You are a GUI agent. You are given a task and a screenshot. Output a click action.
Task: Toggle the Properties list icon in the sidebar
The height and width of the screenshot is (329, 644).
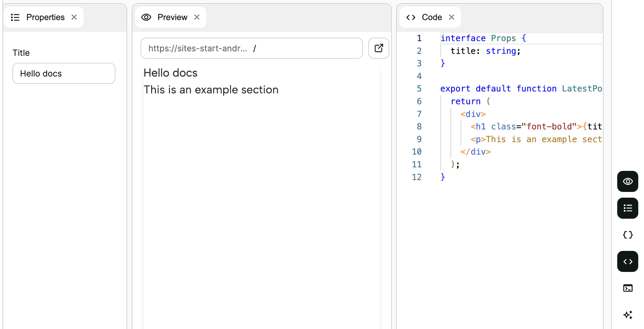click(627, 208)
